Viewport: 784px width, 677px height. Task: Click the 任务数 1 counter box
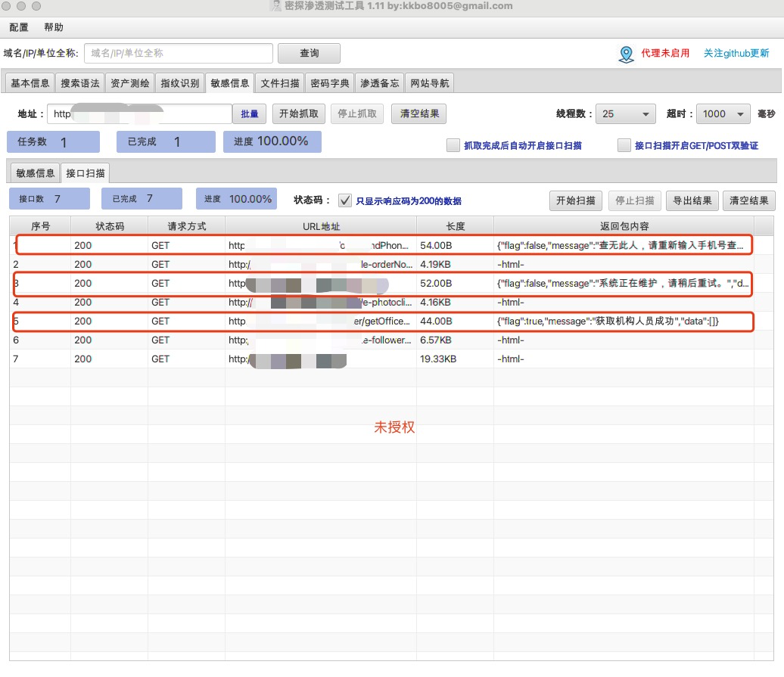click(54, 142)
